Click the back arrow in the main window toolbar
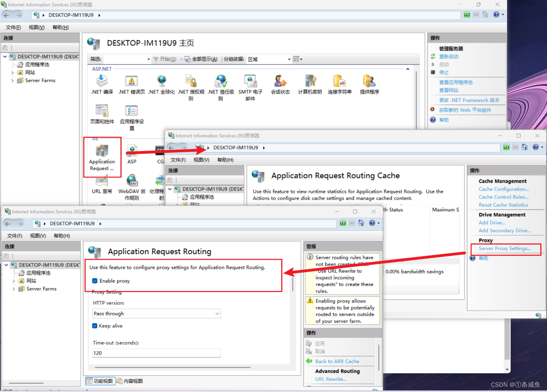Screen dimensions: 547x392 (x=6, y=15)
